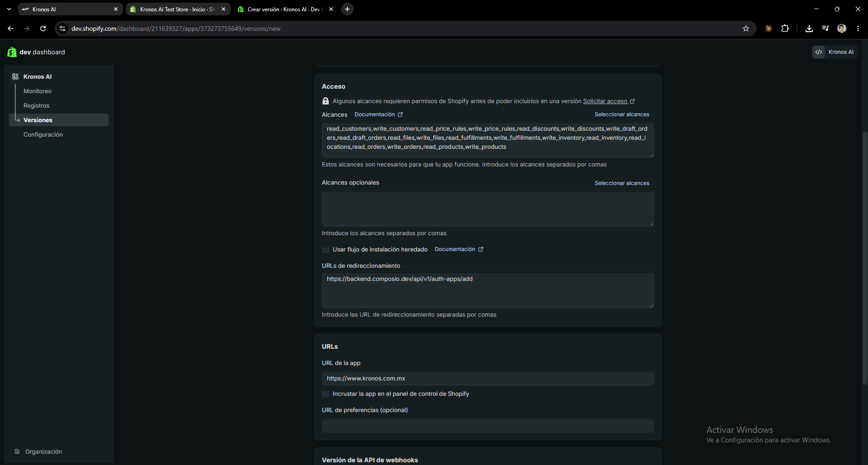Screen dimensions: 868x465
Task: Click the browser forward arrow
Action: tap(27, 28)
